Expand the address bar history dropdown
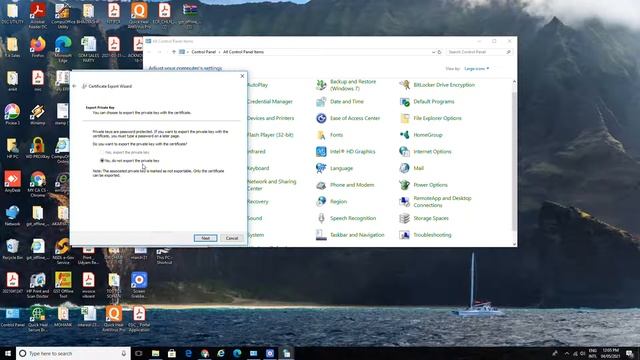 click(x=433, y=52)
